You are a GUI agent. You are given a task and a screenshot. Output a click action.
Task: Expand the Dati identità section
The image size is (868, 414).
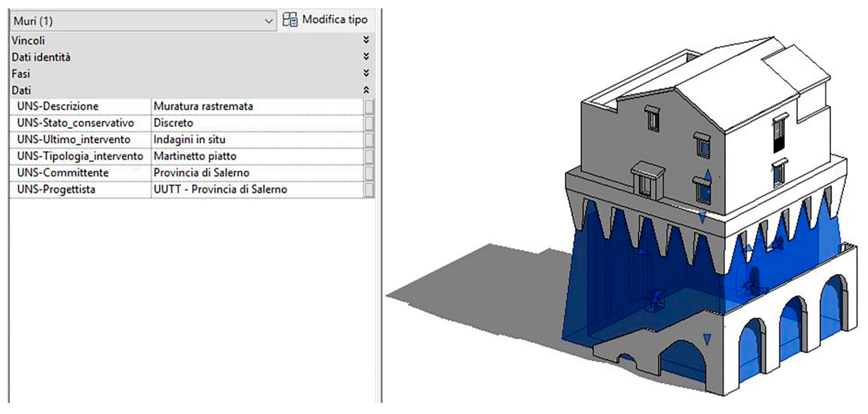[x=366, y=57]
